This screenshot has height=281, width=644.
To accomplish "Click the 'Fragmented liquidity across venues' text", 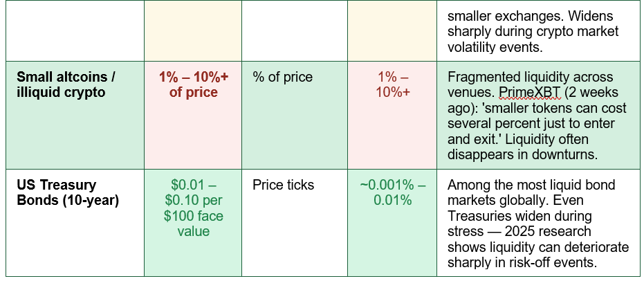I will click(x=530, y=84).
